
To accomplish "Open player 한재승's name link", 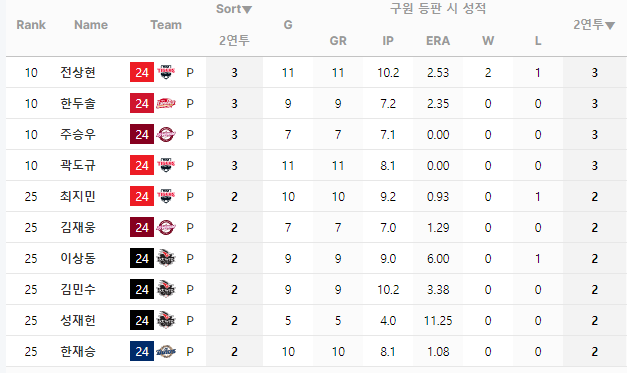I will (78, 351).
